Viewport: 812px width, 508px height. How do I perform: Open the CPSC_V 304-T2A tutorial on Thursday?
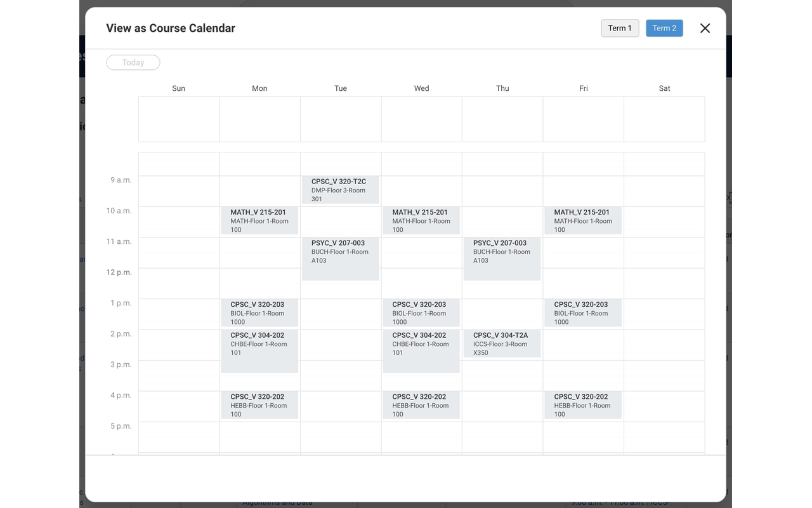pyautogui.click(x=502, y=343)
